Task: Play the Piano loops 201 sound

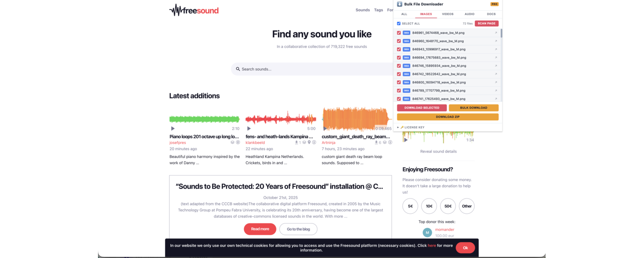Action: tap(173, 129)
